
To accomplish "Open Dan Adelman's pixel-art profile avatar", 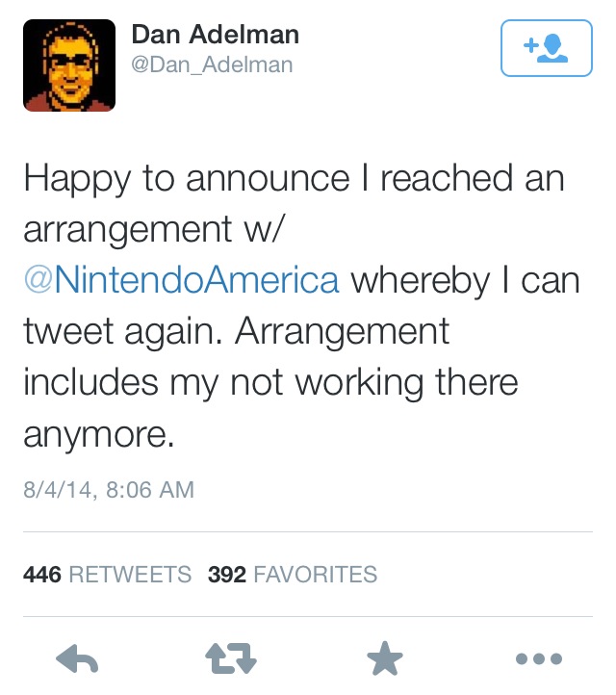I will coord(69,65).
